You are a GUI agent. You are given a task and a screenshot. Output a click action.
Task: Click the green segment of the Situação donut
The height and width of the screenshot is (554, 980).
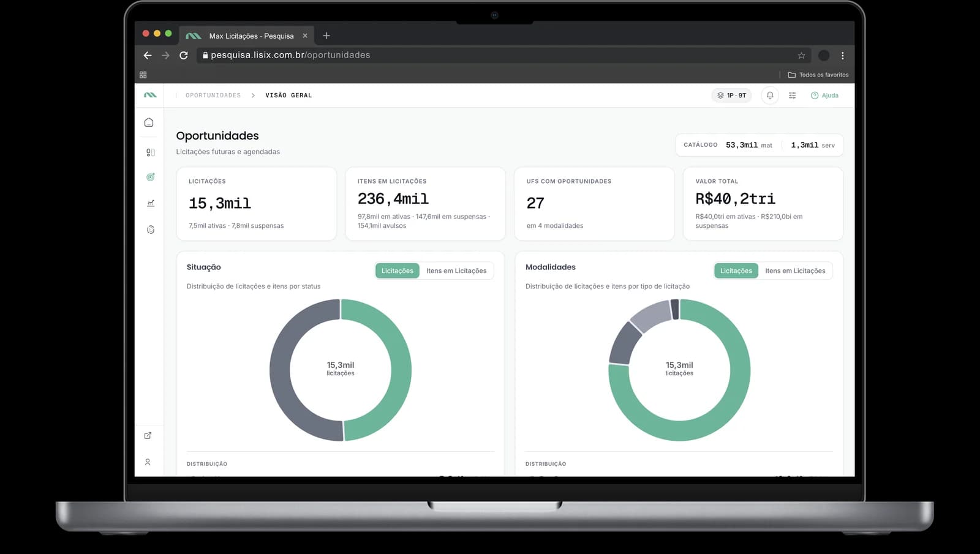click(401, 370)
